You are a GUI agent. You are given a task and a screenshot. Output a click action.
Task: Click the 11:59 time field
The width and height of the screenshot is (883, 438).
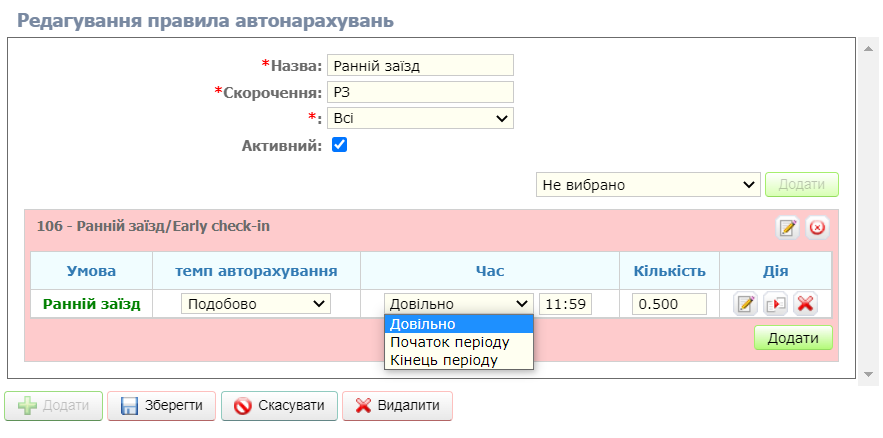tap(565, 304)
